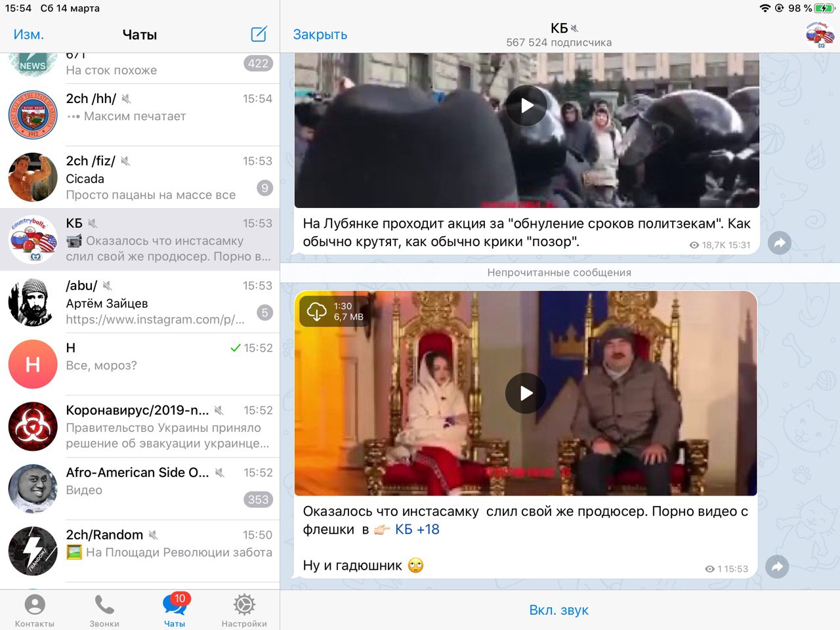Open the 2ch /hh/ chat
840x630 pixels.
point(140,115)
